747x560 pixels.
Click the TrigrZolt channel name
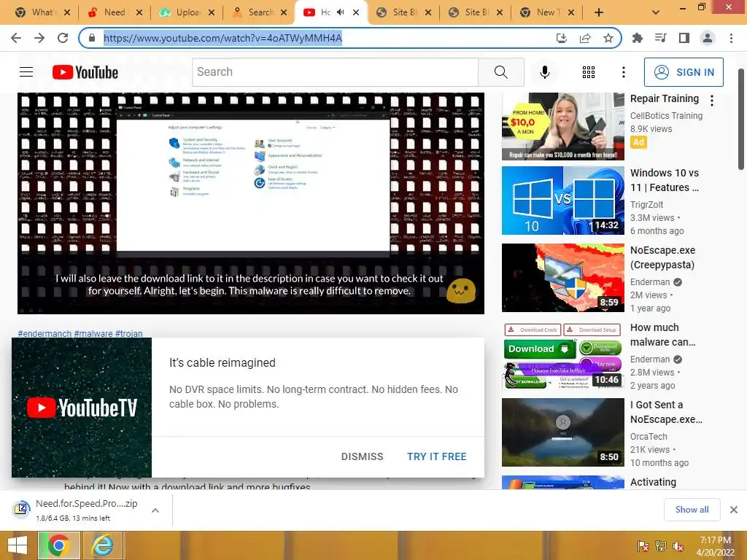[x=646, y=204]
